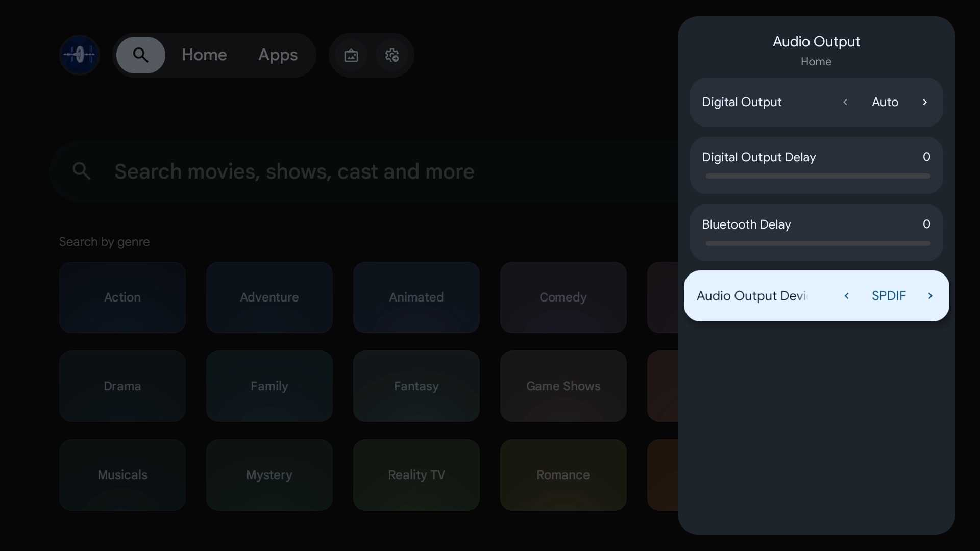Click the Audio Output Device label
The height and width of the screenshot is (551, 980).
(x=752, y=296)
